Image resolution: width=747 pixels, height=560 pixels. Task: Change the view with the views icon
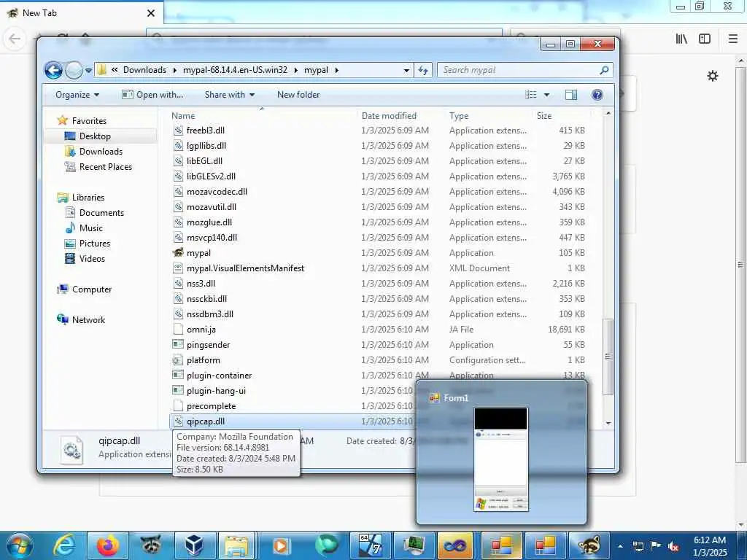tap(531, 95)
